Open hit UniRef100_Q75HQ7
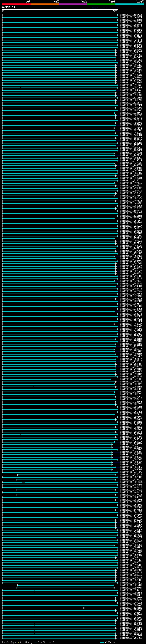Viewport: 146px width, 644px height. [131, 597]
